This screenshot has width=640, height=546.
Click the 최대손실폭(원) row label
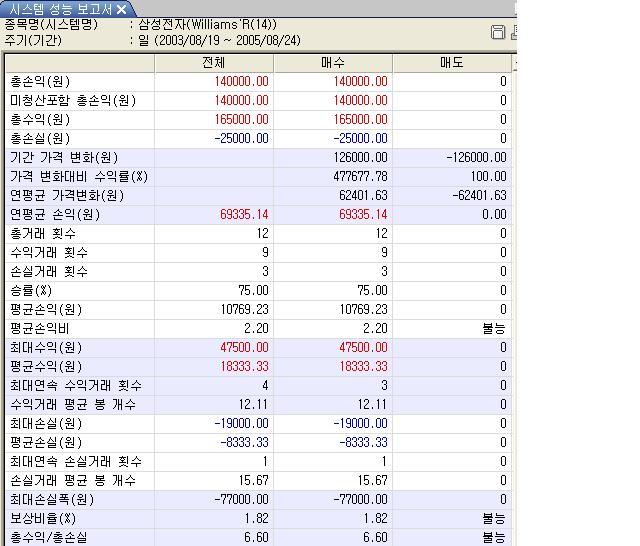coord(52,500)
